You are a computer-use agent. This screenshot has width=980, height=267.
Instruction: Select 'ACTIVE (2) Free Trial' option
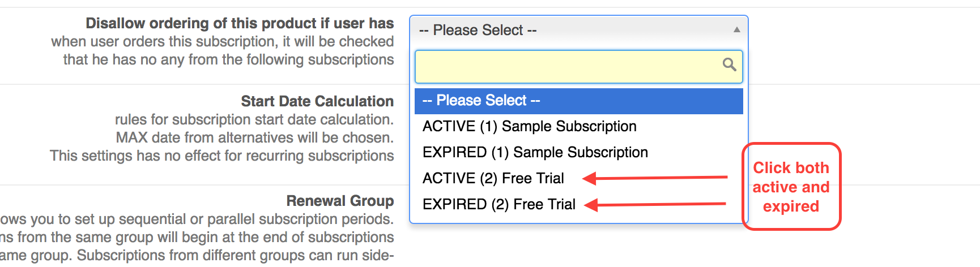493,178
